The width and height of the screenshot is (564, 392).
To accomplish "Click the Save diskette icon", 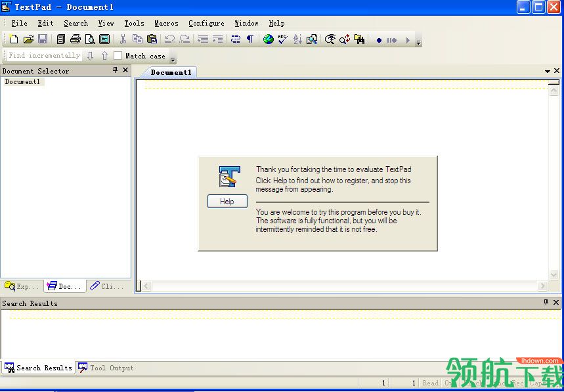I will coord(43,39).
